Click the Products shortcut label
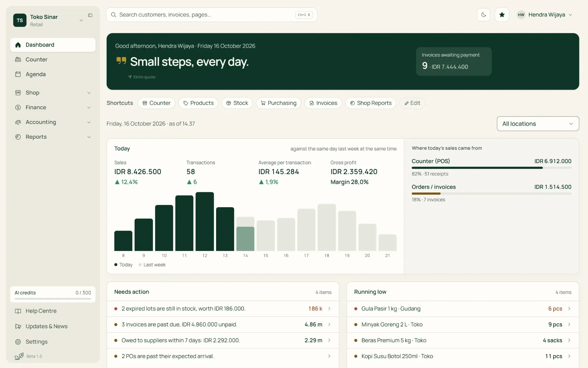This screenshot has width=588, height=368. click(202, 103)
